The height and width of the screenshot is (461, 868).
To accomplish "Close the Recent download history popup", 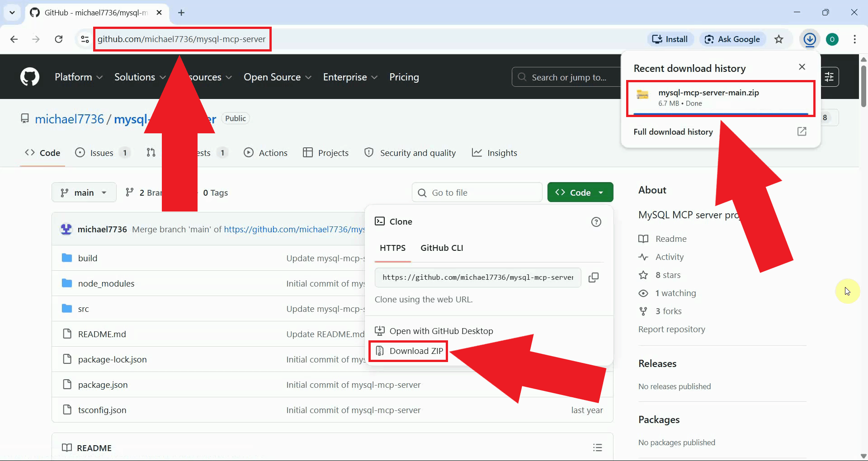I will (802, 67).
